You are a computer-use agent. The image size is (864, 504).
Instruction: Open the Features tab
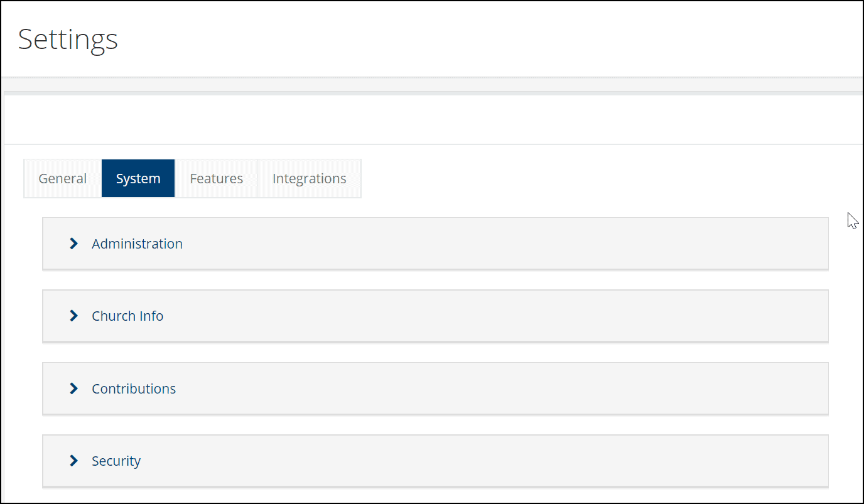[x=217, y=178]
